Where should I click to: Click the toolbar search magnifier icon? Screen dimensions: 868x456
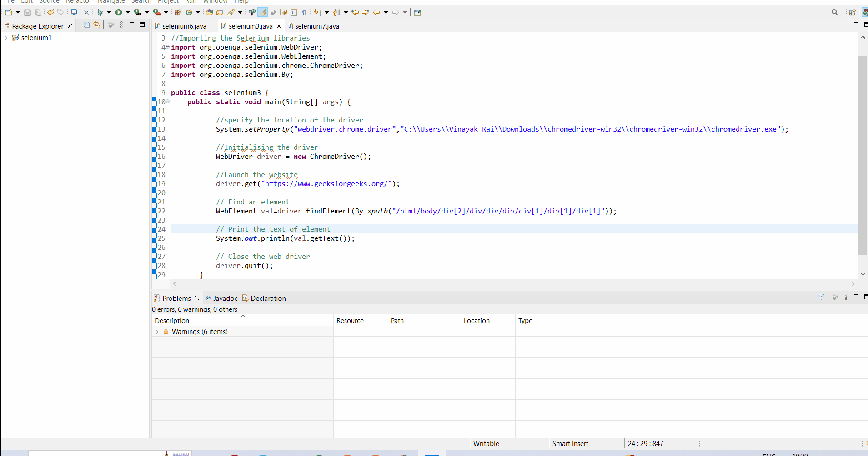(x=834, y=12)
